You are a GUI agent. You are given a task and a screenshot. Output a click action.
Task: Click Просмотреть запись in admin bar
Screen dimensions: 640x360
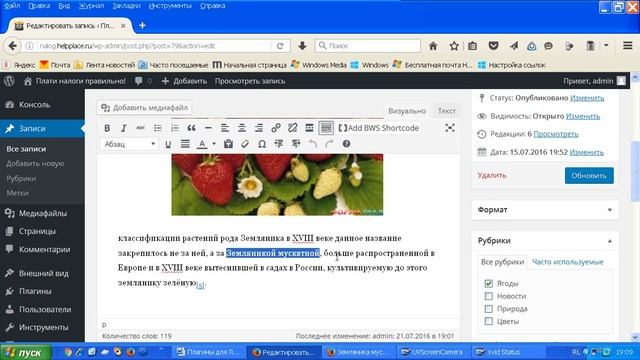pyautogui.click(x=250, y=81)
